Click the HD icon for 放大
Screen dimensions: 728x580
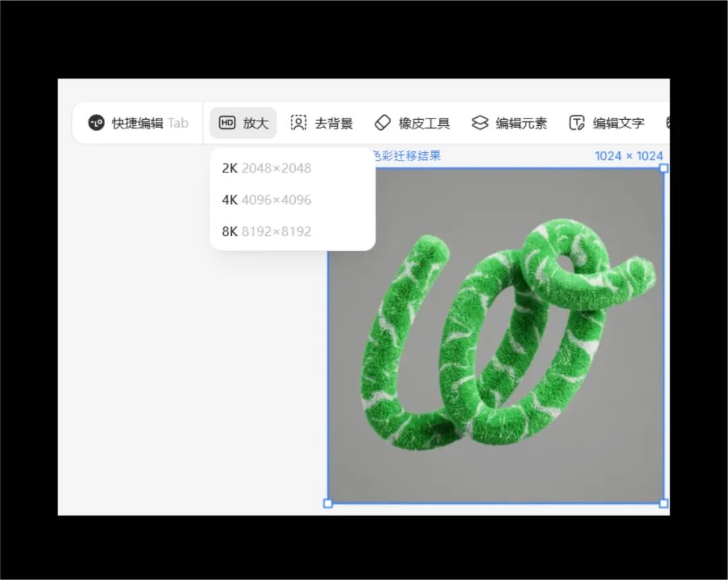point(227,123)
